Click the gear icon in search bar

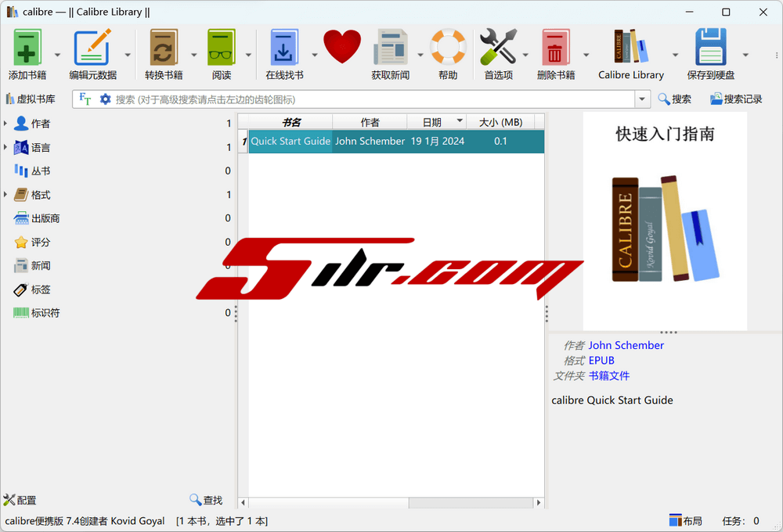coord(105,99)
